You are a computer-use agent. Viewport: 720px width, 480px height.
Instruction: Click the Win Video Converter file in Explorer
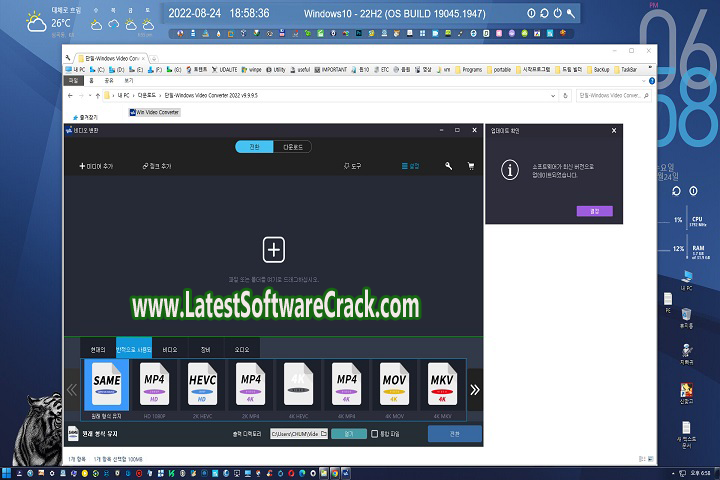[x=154, y=112]
